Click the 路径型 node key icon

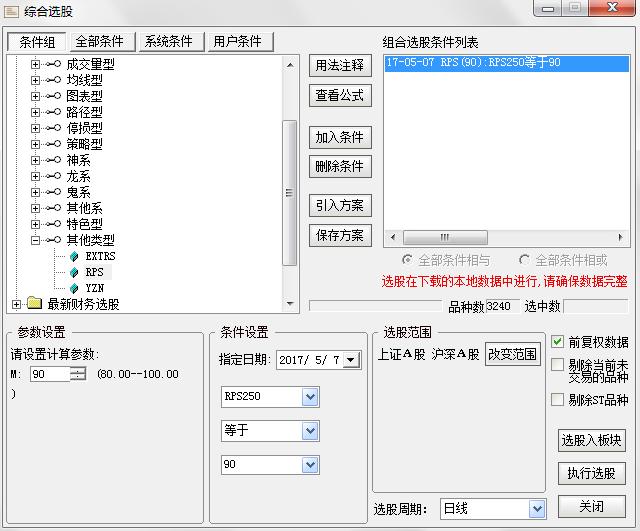coord(53,112)
